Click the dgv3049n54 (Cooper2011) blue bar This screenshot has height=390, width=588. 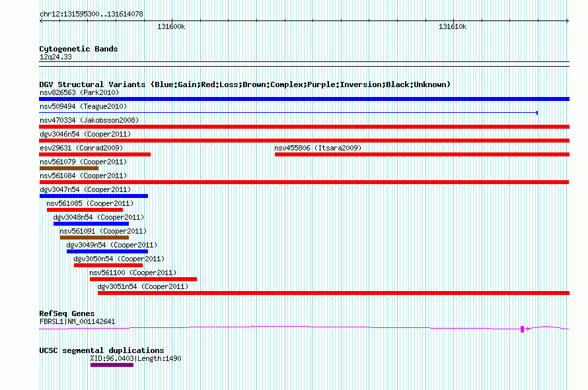107,251
